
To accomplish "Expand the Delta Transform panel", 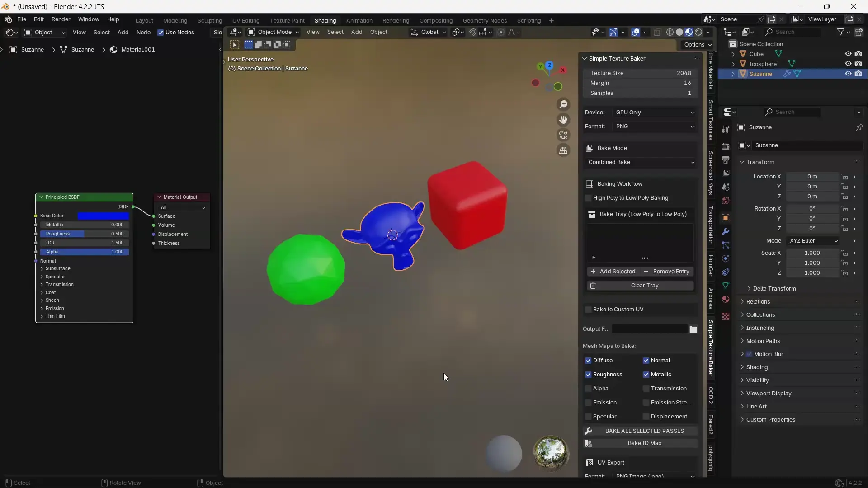I will point(774,289).
